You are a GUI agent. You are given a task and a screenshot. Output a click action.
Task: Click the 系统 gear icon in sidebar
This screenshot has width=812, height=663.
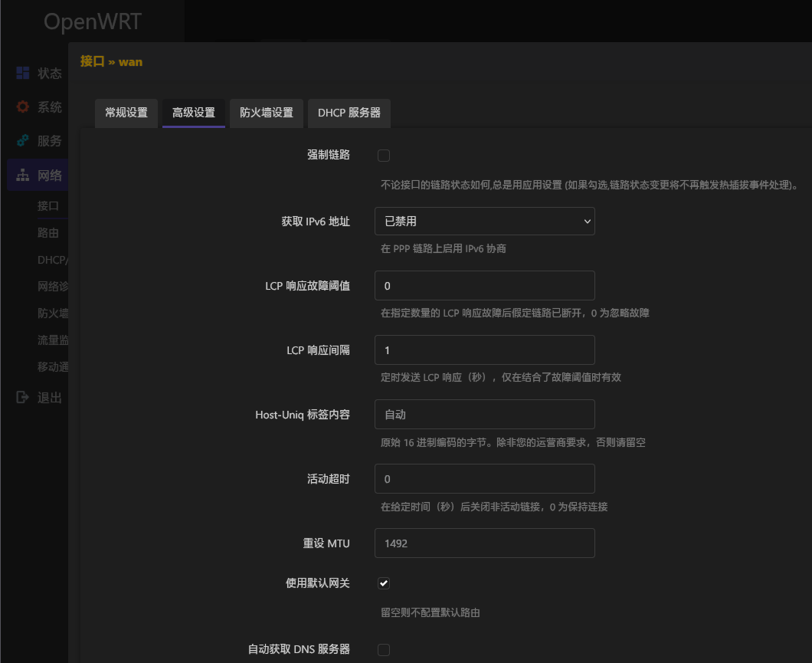click(23, 107)
